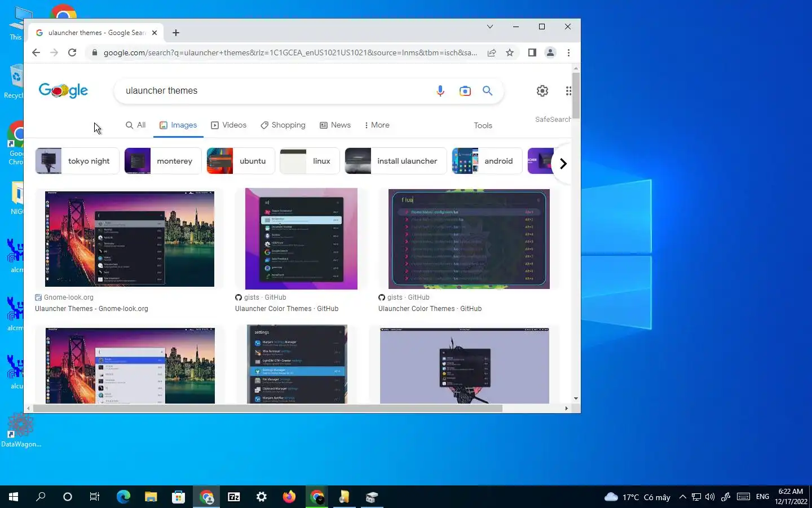This screenshot has height=508, width=812.
Task: Switch to the Videos tab
Action: 228,125
